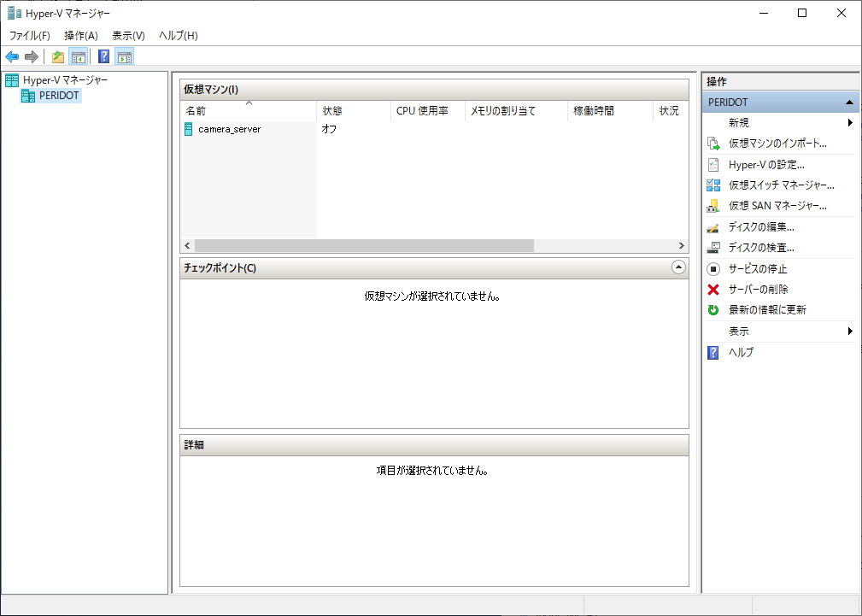Click the right scroll arrow in VM list

[682, 246]
